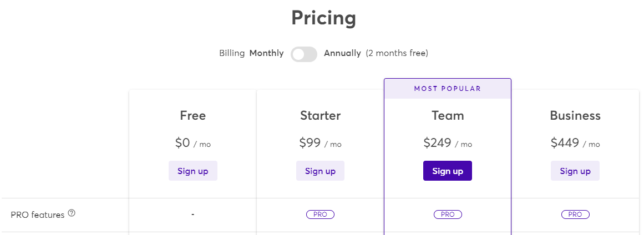Toggle billing switch between Monthly and Annually

pos(304,54)
